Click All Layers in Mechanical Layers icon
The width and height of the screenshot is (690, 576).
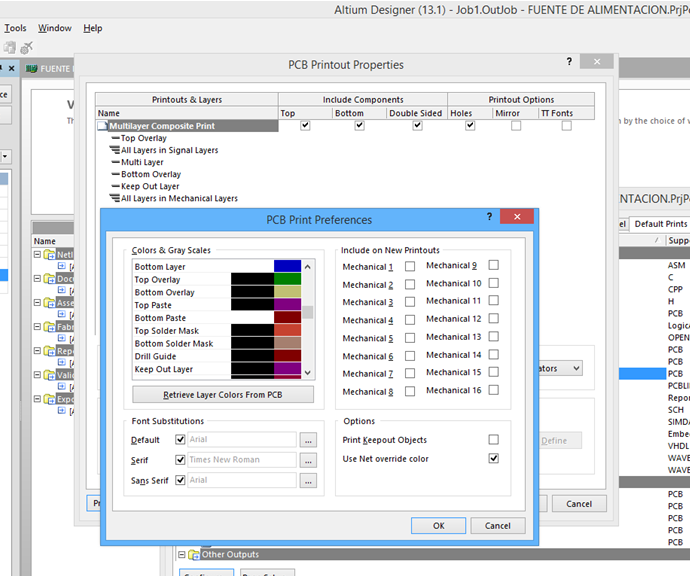pos(114,198)
